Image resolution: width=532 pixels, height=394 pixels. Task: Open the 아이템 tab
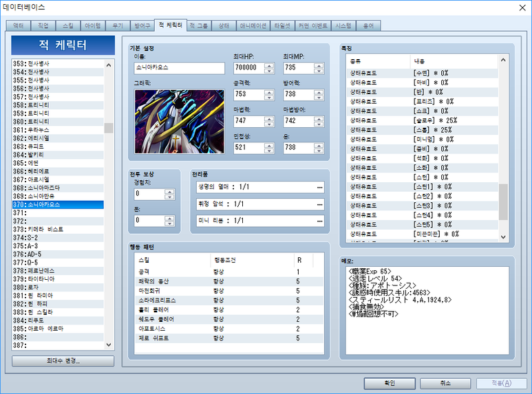pyautogui.click(x=93, y=25)
